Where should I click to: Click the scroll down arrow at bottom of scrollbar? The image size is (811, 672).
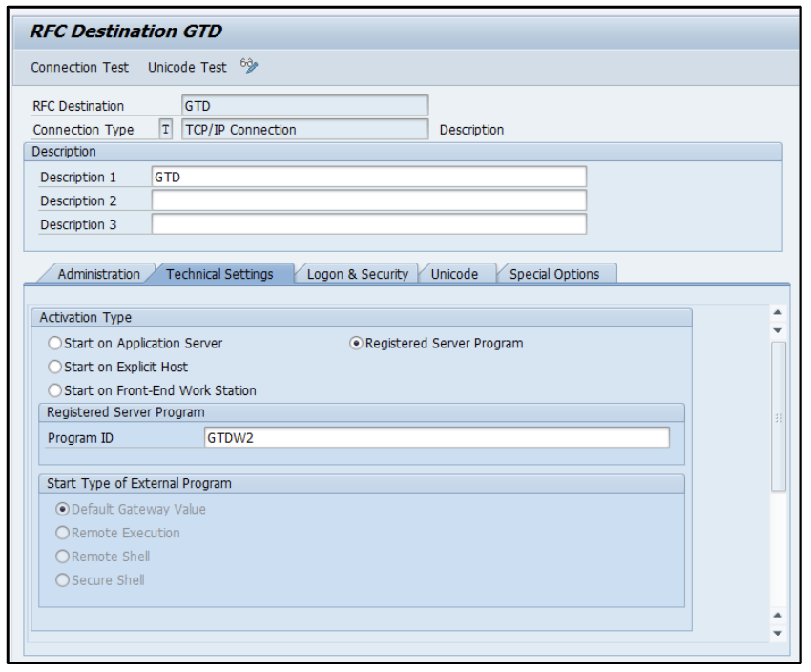[x=777, y=633]
